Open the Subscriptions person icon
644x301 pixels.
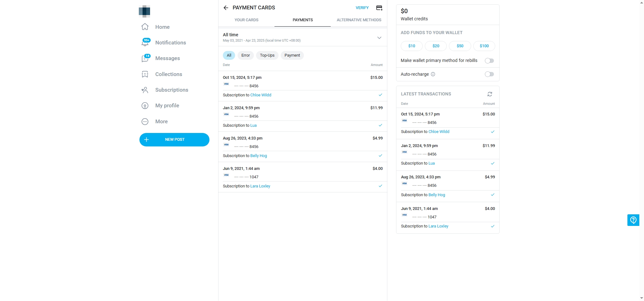(145, 90)
